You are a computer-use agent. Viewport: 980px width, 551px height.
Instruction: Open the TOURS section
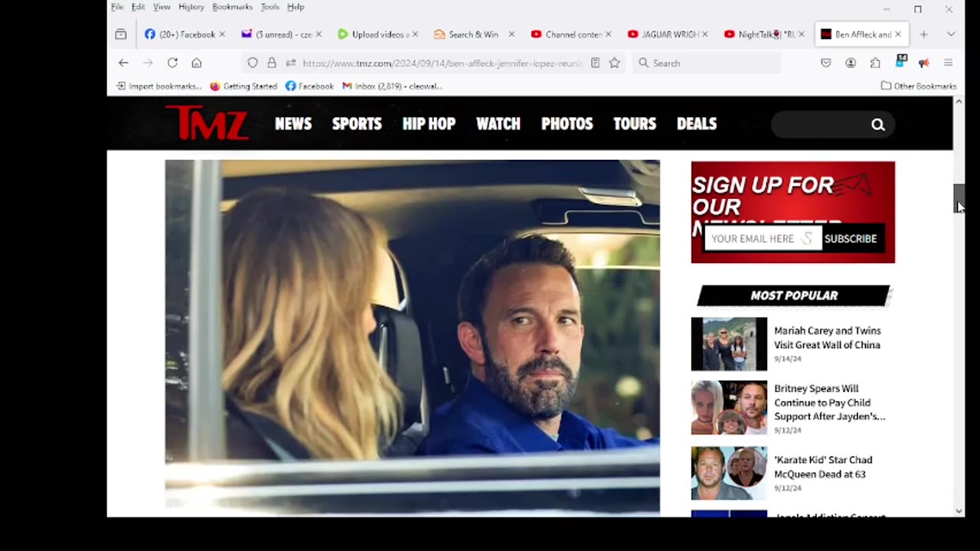coord(635,124)
